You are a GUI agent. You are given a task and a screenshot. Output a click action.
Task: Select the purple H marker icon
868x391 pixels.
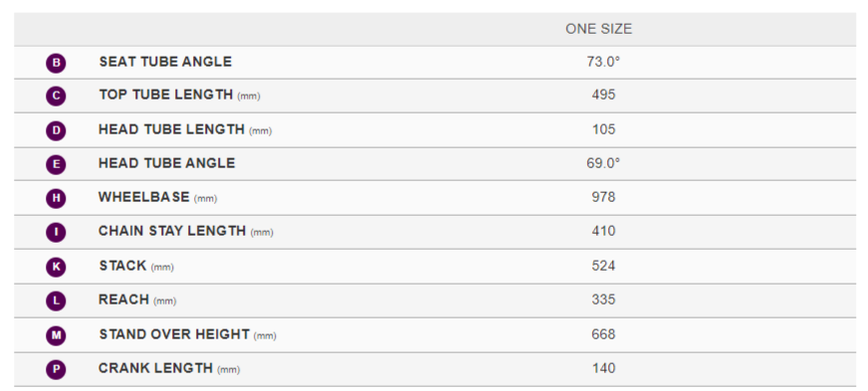[x=56, y=199]
